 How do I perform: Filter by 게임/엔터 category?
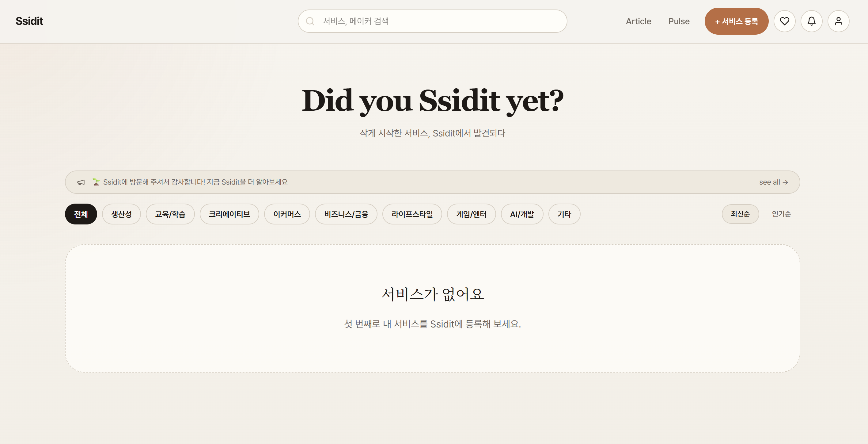[471, 214]
